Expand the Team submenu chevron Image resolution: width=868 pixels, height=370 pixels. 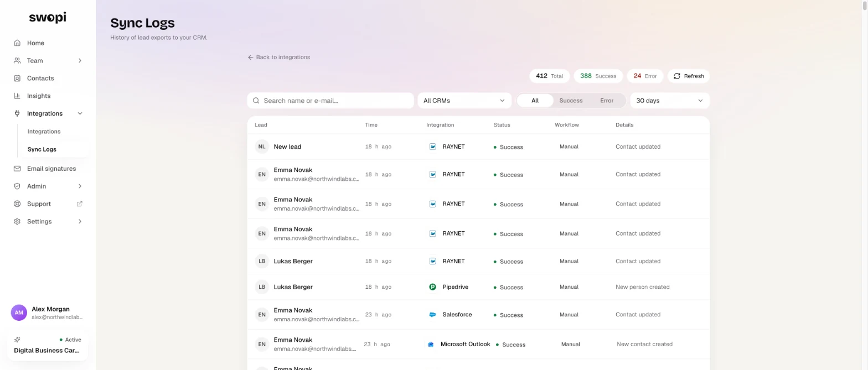(x=80, y=61)
